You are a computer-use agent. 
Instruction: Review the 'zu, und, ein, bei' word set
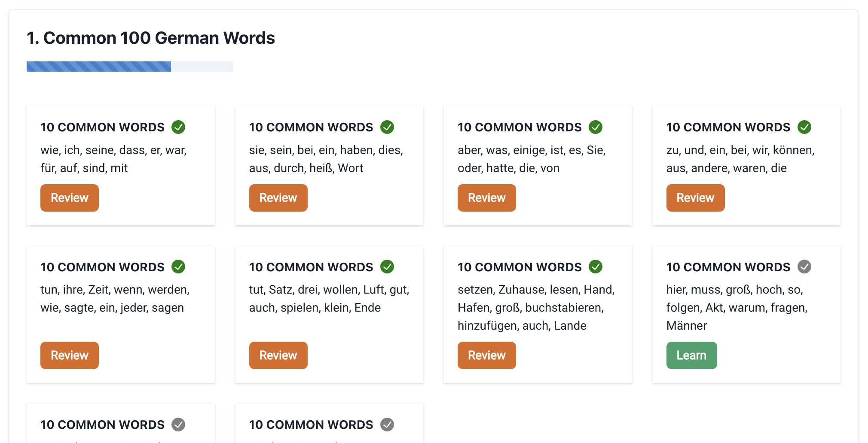[696, 198]
